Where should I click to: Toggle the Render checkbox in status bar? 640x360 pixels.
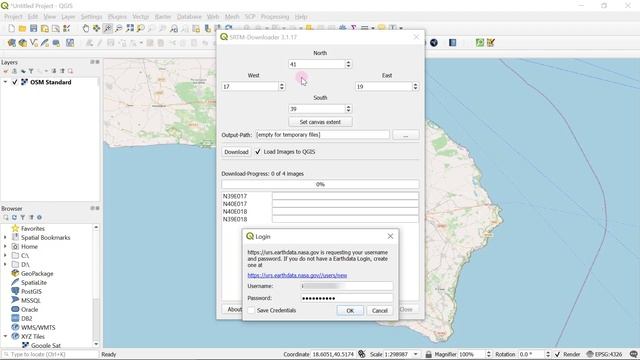click(x=558, y=354)
